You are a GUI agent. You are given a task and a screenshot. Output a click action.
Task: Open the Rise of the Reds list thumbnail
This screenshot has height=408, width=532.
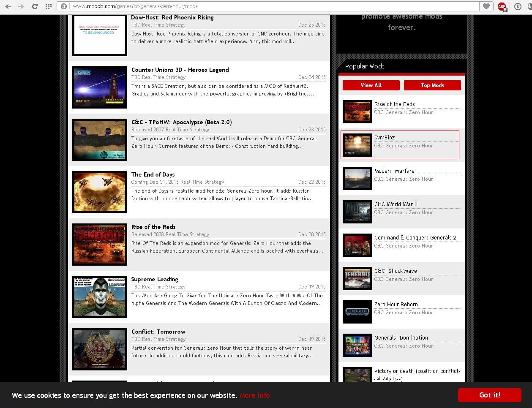coord(100,245)
